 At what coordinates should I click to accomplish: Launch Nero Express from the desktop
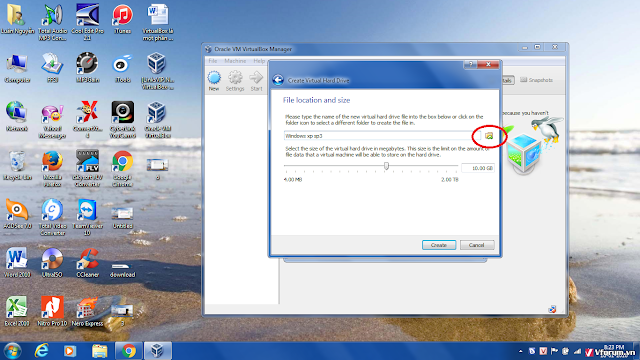pyautogui.click(x=87, y=311)
